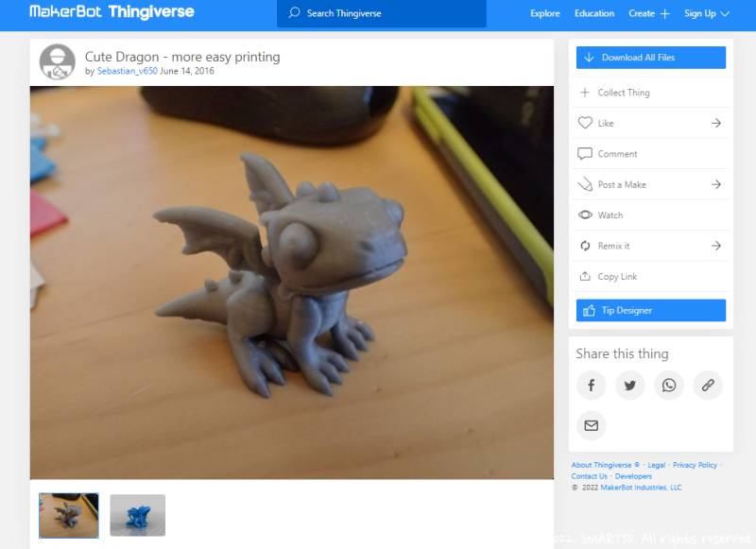Click the Copy Link share icon
Viewport: 756px width, 549px height.
(x=585, y=276)
